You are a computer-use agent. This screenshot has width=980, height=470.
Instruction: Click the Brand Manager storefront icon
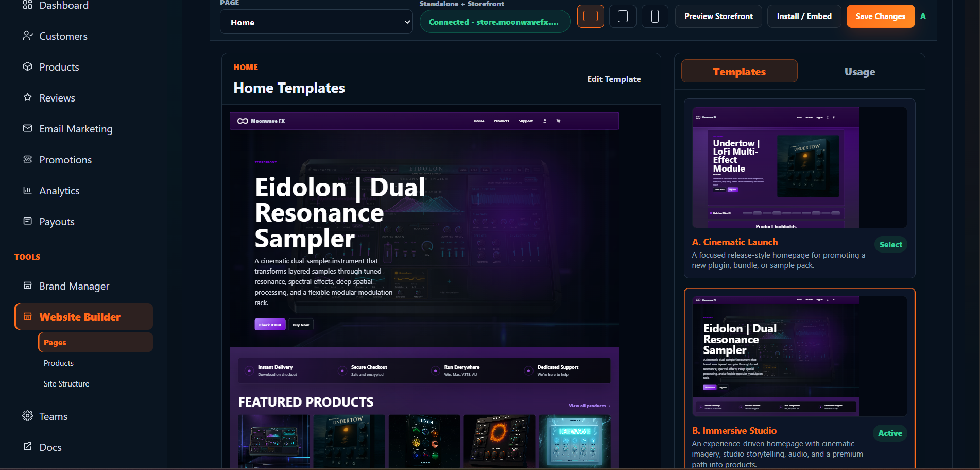tap(28, 286)
